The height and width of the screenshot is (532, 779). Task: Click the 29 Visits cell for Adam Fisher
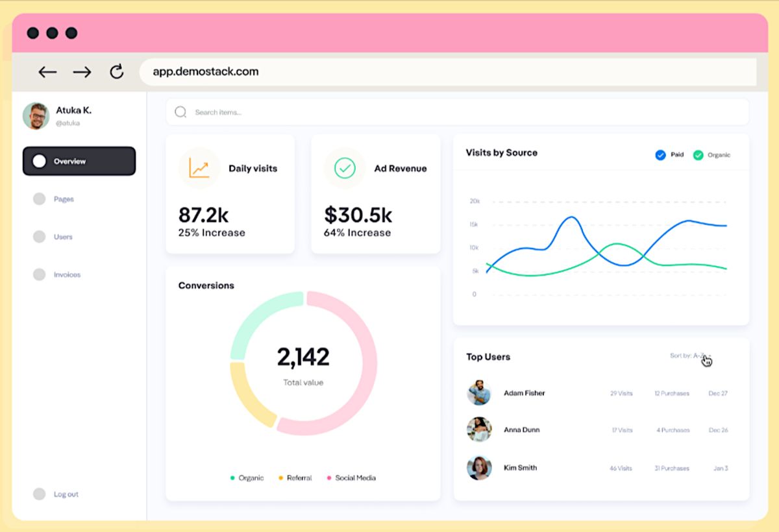621,393
